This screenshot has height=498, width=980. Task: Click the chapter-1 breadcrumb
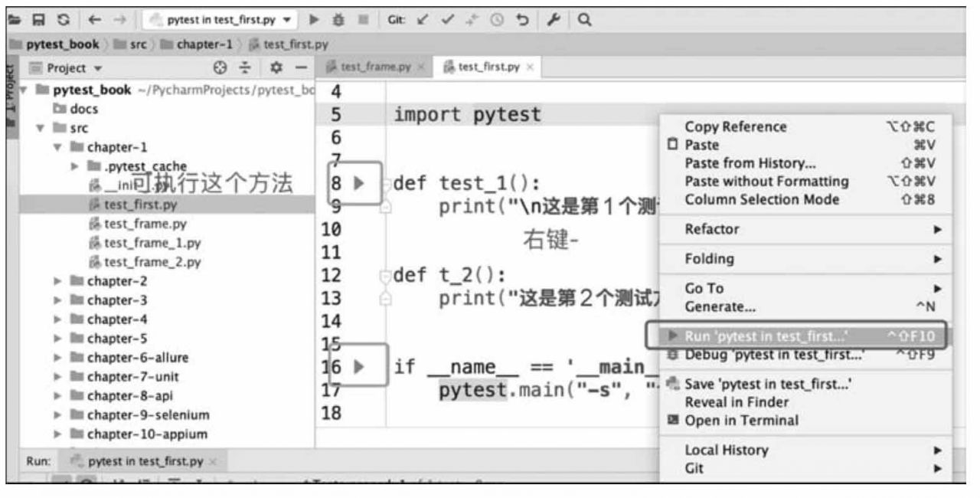point(198,44)
